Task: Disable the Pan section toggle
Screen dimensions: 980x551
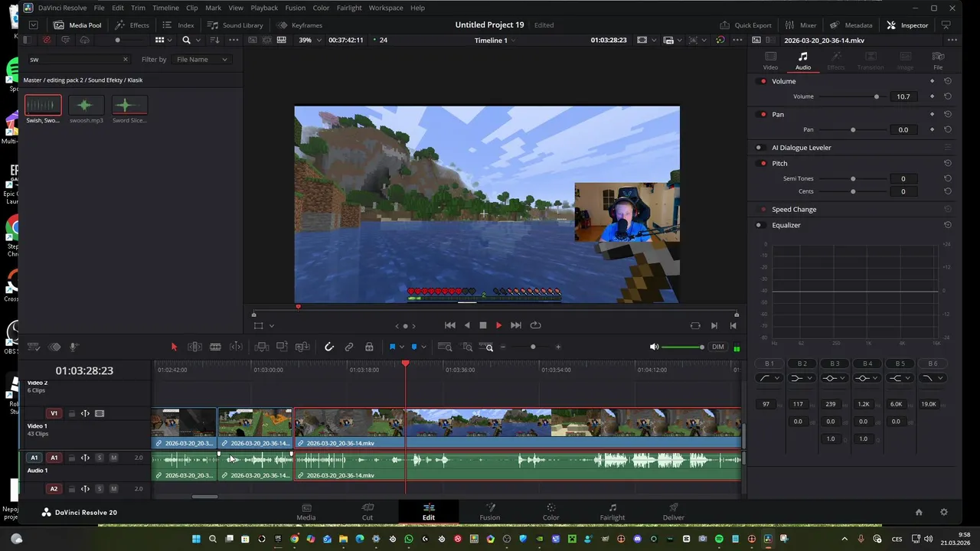Action: 763,114
